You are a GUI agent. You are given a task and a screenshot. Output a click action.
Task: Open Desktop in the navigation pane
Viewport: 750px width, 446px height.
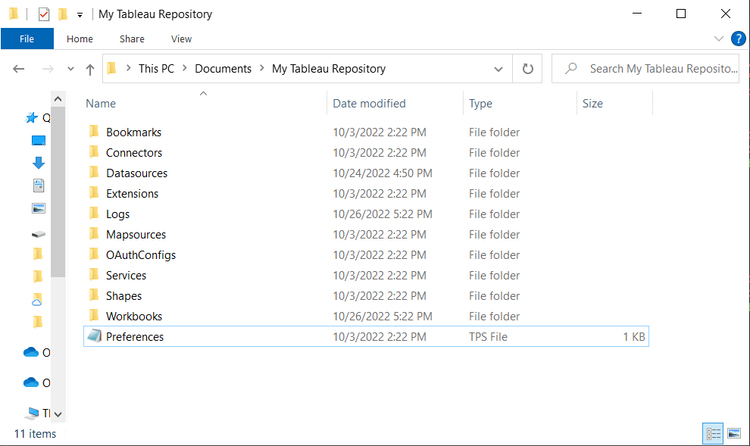point(38,141)
